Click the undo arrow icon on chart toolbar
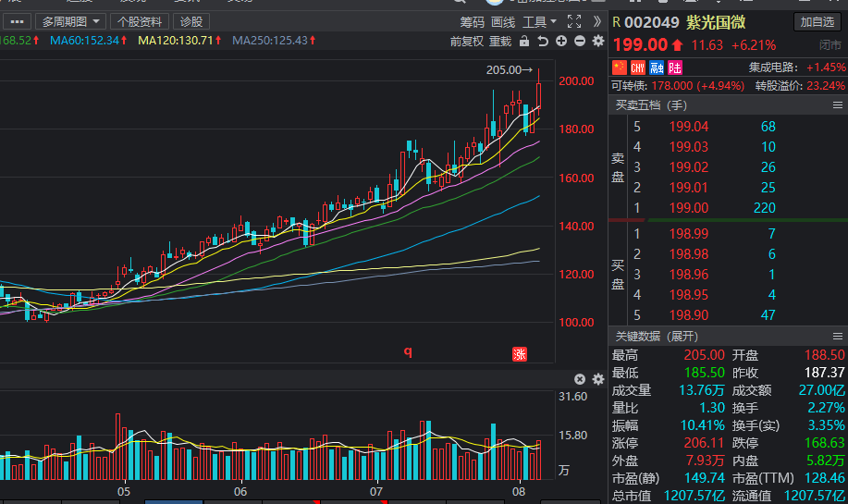This screenshot has width=848, height=504. click(x=543, y=41)
